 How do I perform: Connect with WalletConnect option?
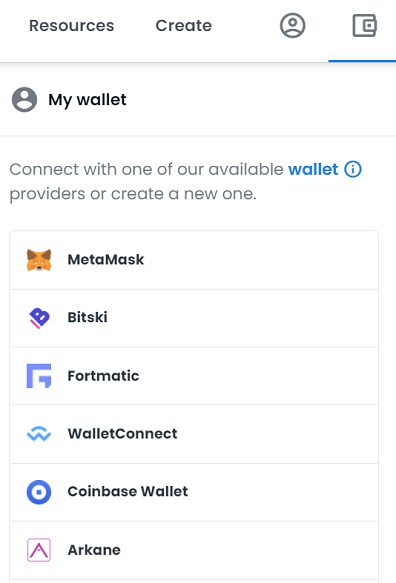tap(194, 434)
